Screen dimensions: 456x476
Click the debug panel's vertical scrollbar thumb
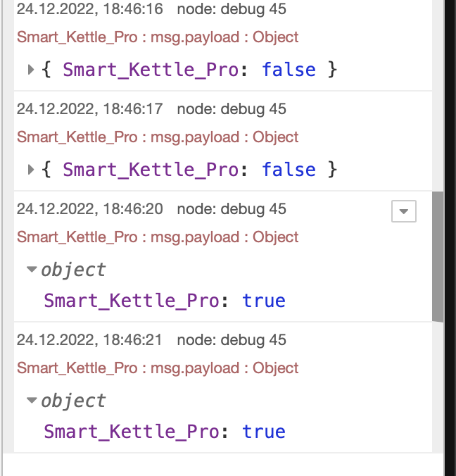pos(438,257)
